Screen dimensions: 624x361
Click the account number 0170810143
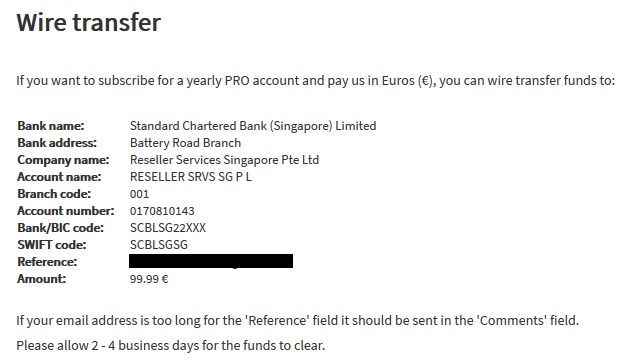click(x=162, y=211)
